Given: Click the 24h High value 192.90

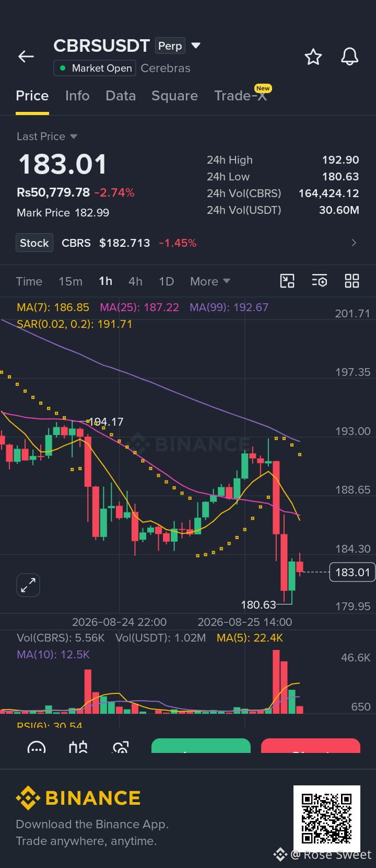Looking at the screenshot, I should tap(340, 160).
